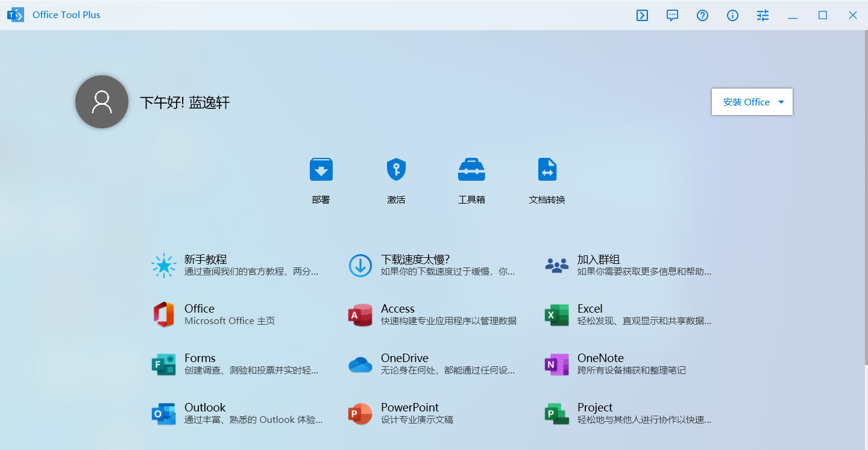This screenshot has height=450, width=868.
Task: Click the PowerPoint app icon
Action: pyautogui.click(x=360, y=414)
